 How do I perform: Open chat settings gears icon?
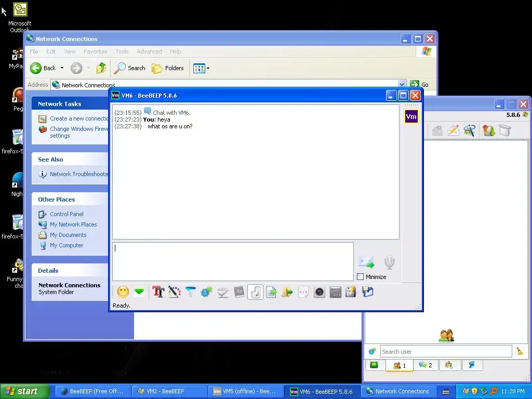click(206, 292)
